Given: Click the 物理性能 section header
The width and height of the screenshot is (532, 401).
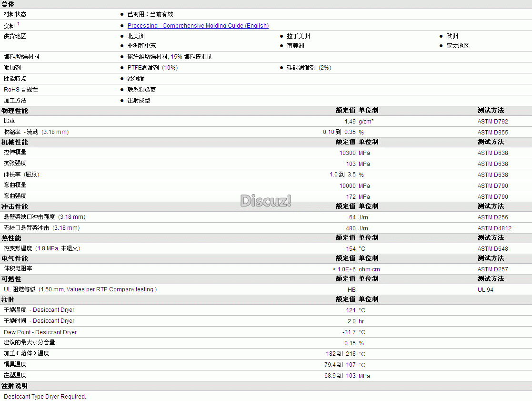Looking at the screenshot, I should click(x=15, y=111).
